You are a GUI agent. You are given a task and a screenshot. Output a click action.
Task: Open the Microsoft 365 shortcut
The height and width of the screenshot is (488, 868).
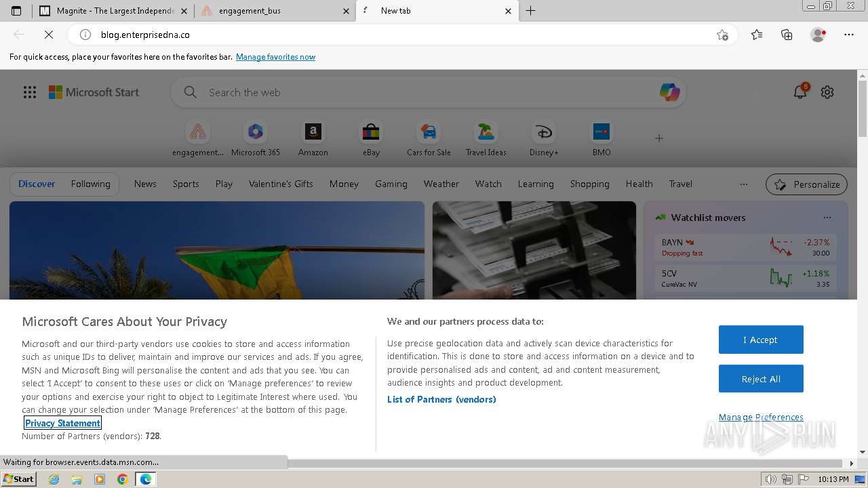click(x=256, y=138)
